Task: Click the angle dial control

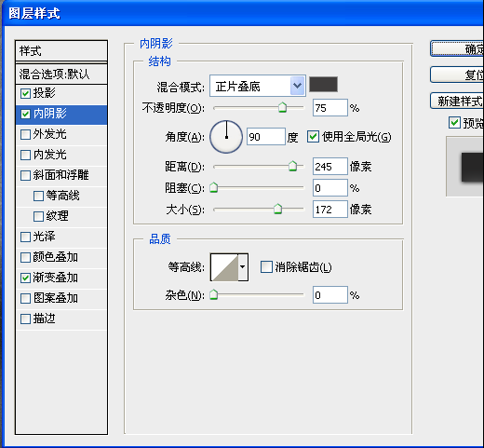Action: pos(226,137)
